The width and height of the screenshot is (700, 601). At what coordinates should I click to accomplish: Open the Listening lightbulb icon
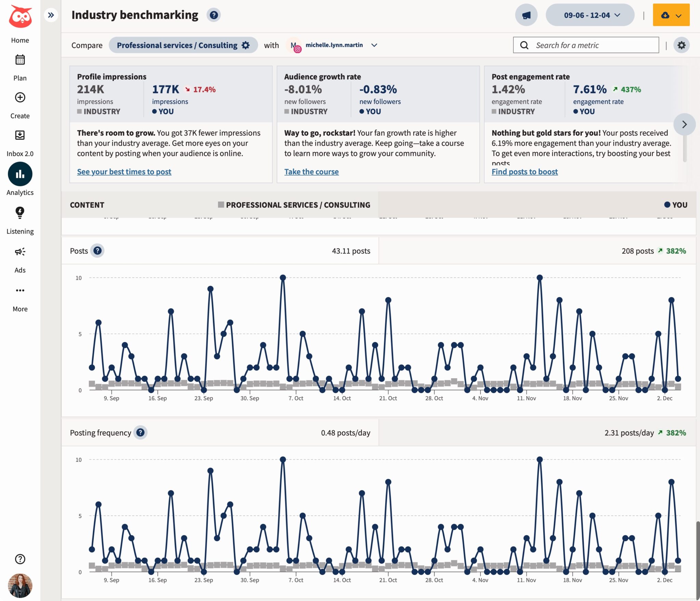pyautogui.click(x=20, y=212)
